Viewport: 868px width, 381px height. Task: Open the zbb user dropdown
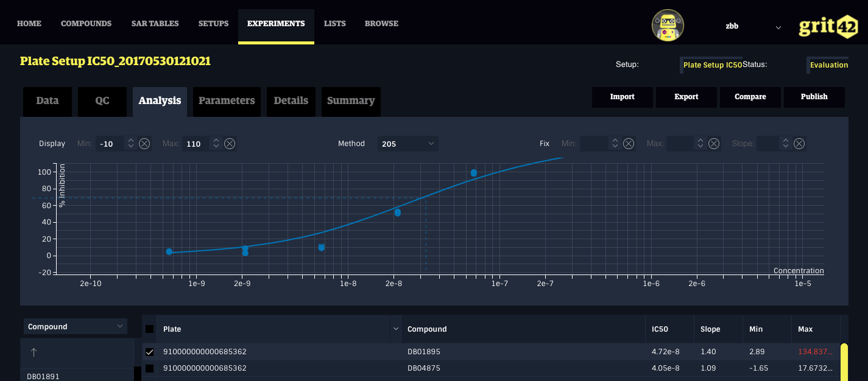pos(753,27)
